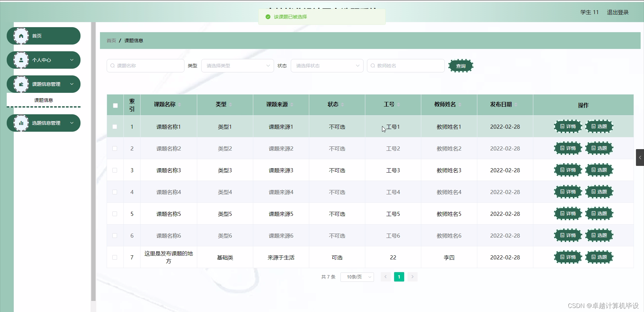
Task: View 详情 for 李四's topic
Action: 568,257
